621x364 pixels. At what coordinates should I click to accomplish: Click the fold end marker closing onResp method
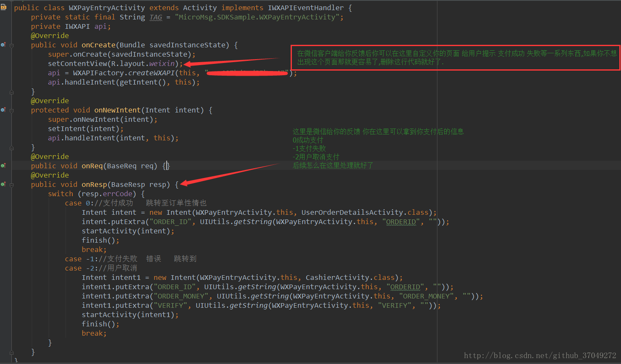12,352
